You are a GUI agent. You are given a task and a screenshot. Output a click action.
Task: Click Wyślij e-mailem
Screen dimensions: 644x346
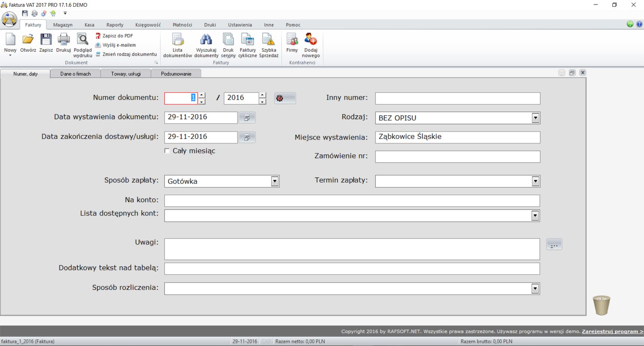(116, 45)
